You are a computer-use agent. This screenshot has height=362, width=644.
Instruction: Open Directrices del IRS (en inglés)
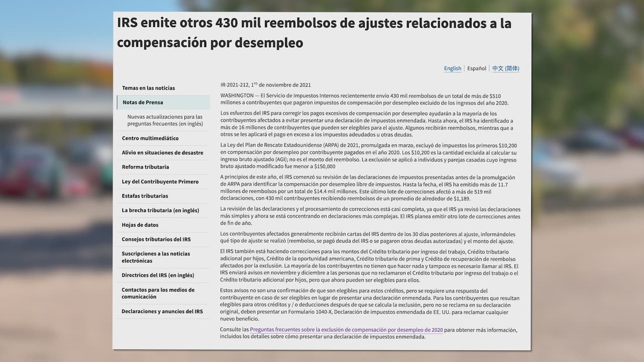click(x=157, y=276)
